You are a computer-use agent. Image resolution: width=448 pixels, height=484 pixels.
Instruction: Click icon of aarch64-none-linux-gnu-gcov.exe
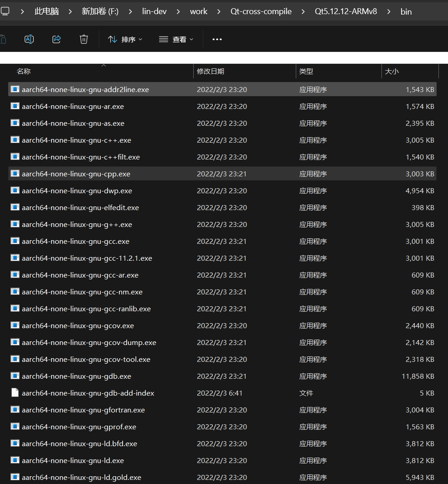[15, 325]
